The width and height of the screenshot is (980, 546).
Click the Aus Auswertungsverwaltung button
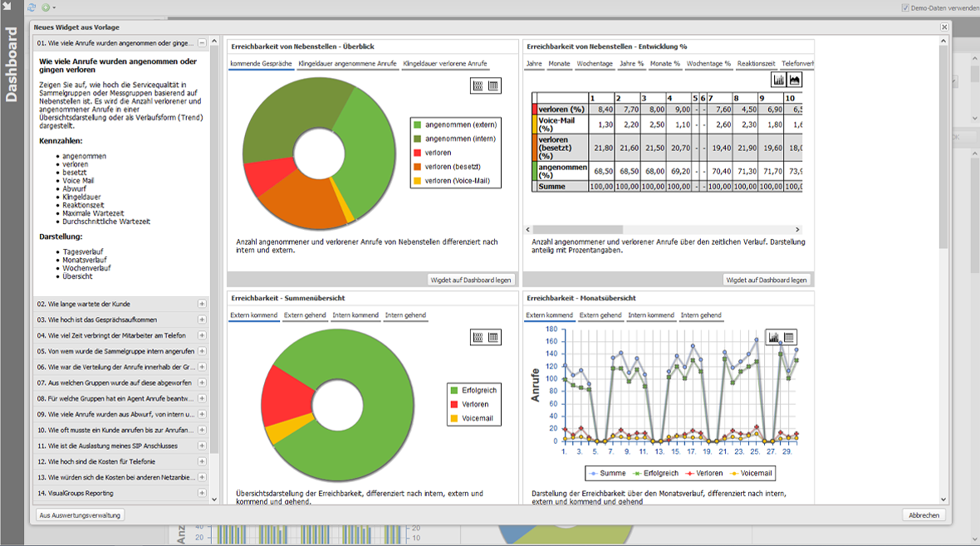click(80, 515)
